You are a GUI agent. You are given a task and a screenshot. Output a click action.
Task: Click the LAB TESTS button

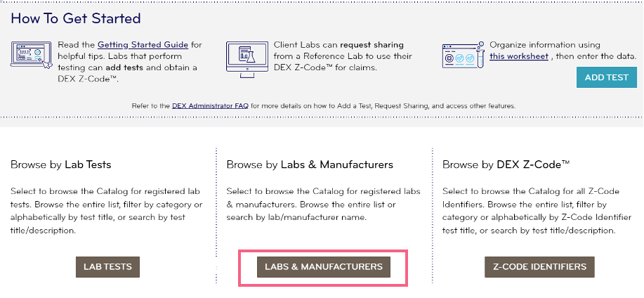point(107,267)
